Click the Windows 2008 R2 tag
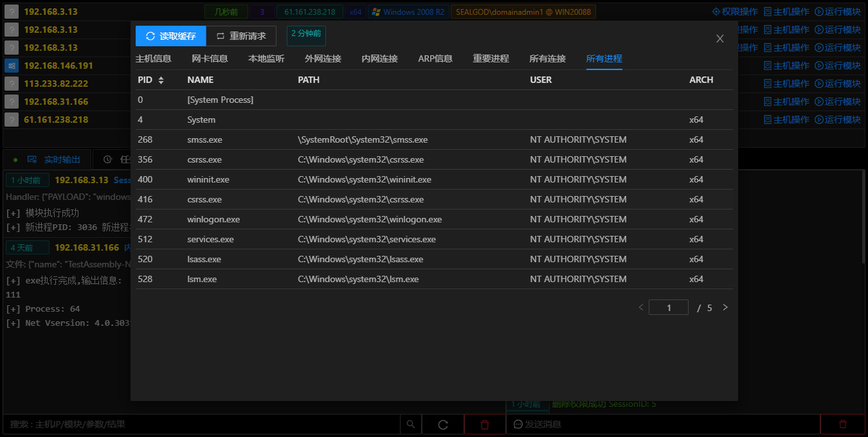Image resolution: width=868 pixels, height=437 pixels. point(409,12)
